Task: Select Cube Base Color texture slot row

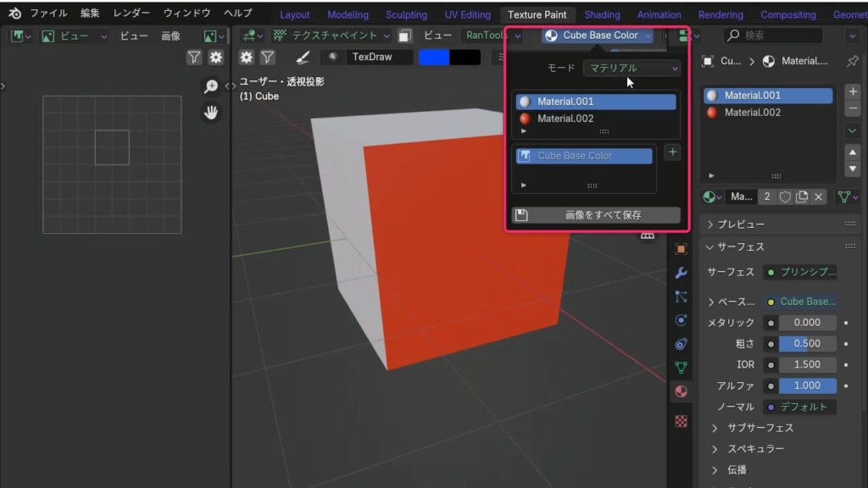Action: pyautogui.click(x=584, y=156)
